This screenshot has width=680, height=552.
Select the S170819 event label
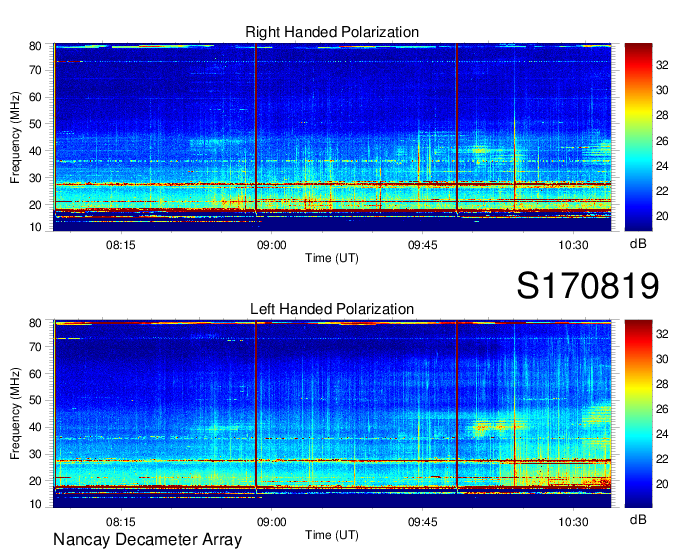(588, 285)
